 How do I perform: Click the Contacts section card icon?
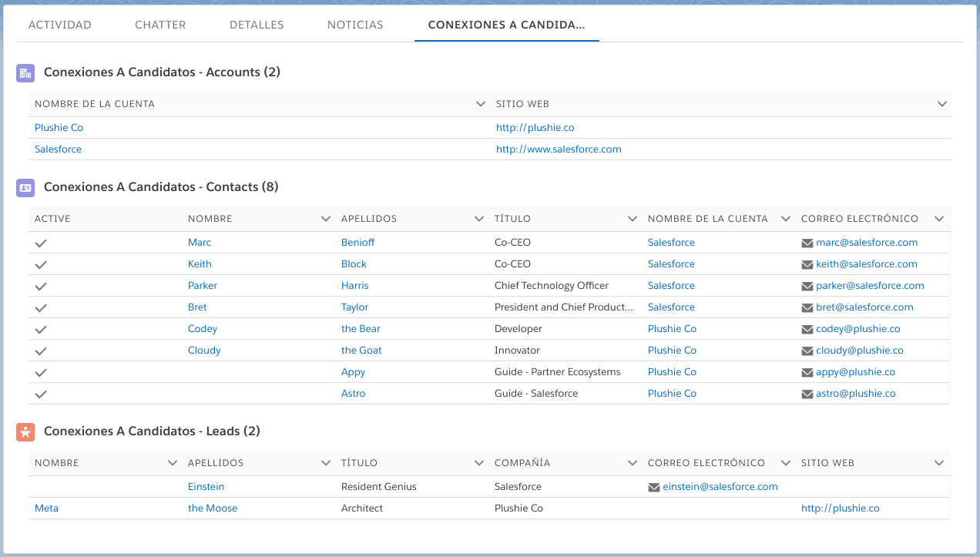click(x=25, y=188)
